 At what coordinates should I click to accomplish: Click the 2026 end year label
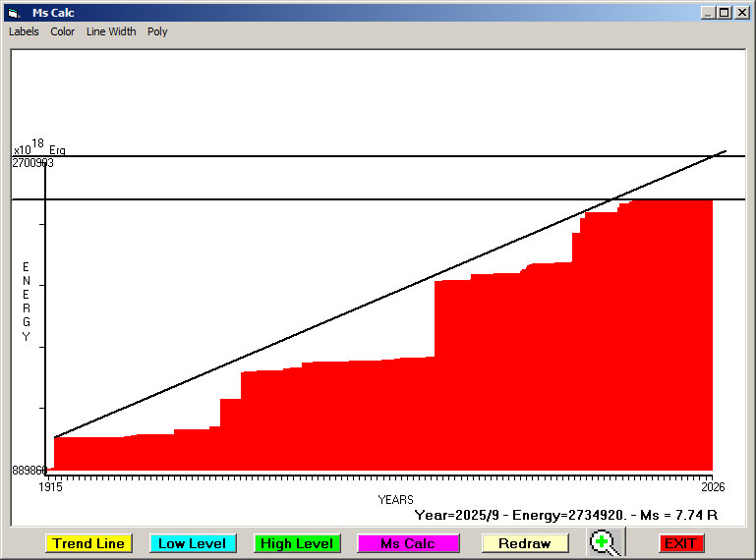click(x=712, y=486)
